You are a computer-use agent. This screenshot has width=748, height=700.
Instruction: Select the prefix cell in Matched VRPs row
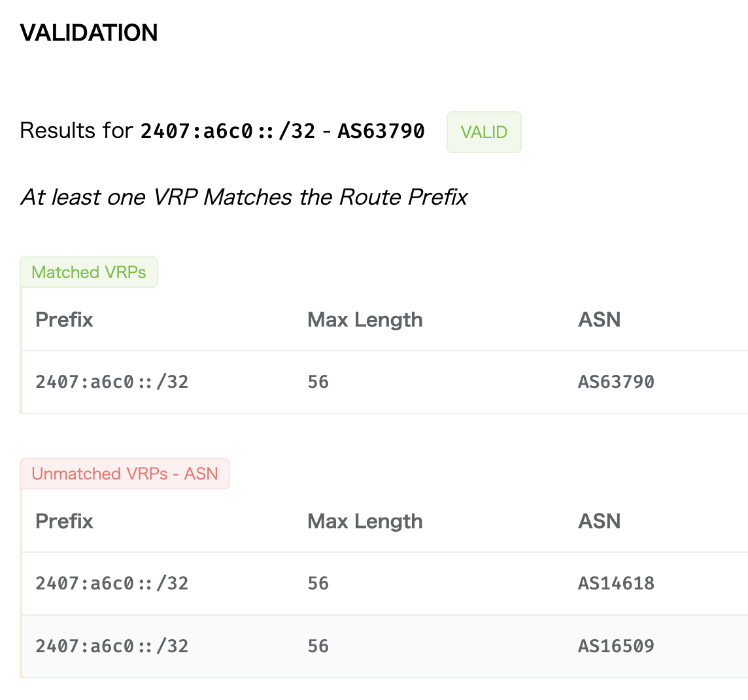(x=112, y=382)
